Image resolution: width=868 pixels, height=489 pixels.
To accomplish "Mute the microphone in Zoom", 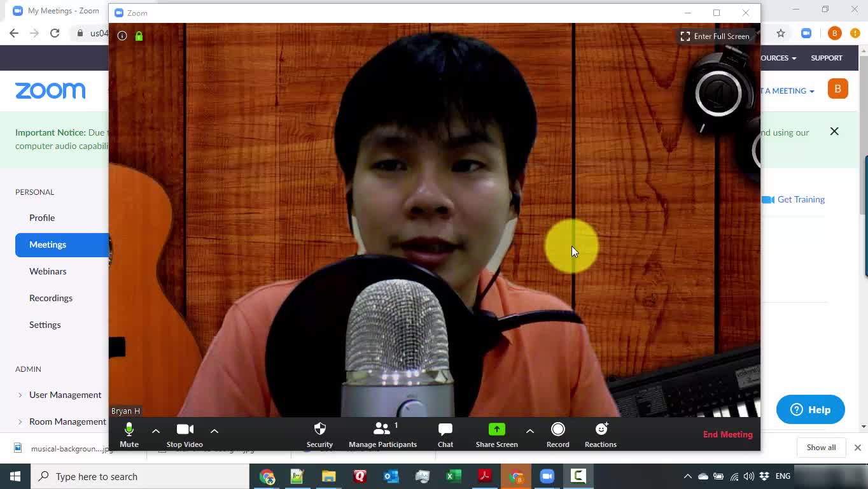I will [129, 434].
